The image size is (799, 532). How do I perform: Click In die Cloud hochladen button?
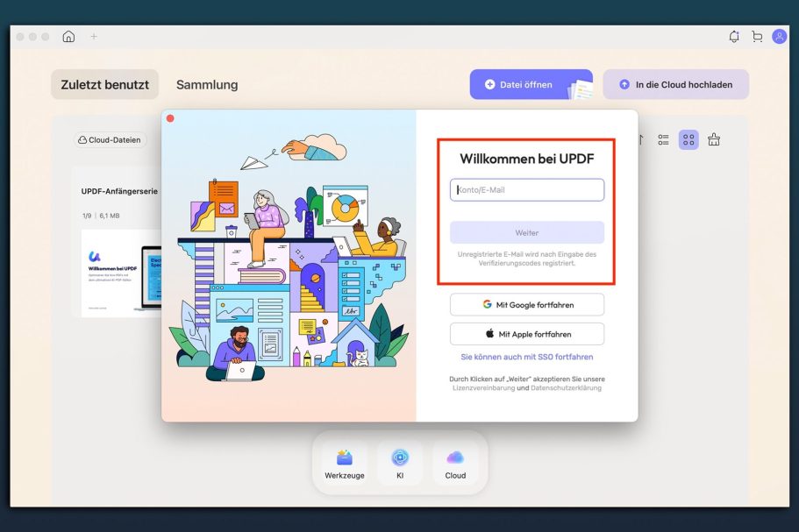[x=675, y=84]
